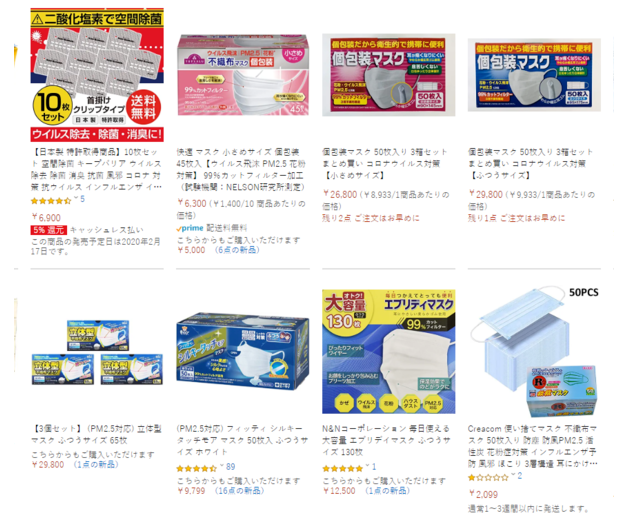Expand rating dropdown next to 5 reviews
627x523 pixels.
[76, 198]
